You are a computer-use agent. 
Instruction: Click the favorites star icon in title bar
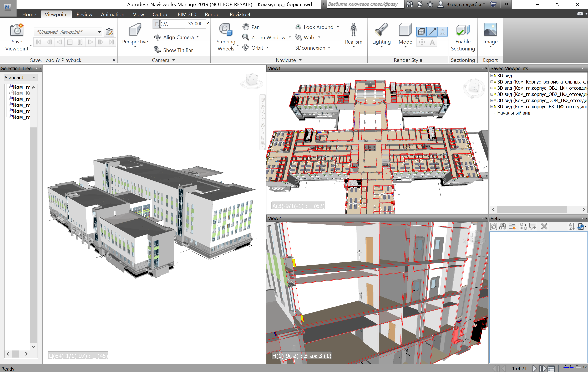430,4
